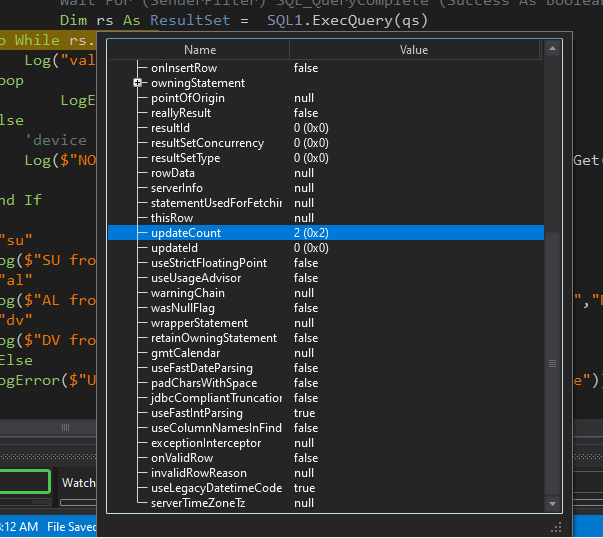Viewport: 603px width, 538px height.
Task: Select the statementUsedForFetching row
Action: point(326,203)
